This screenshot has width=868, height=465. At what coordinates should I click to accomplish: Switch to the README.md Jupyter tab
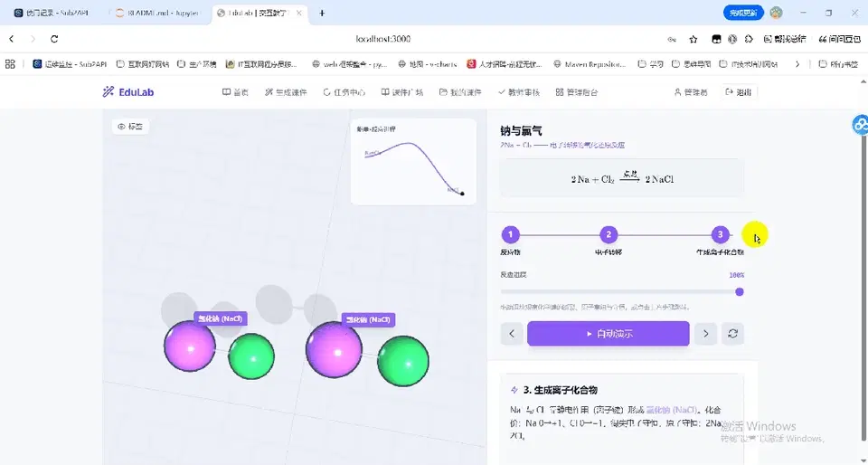[157, 13]
